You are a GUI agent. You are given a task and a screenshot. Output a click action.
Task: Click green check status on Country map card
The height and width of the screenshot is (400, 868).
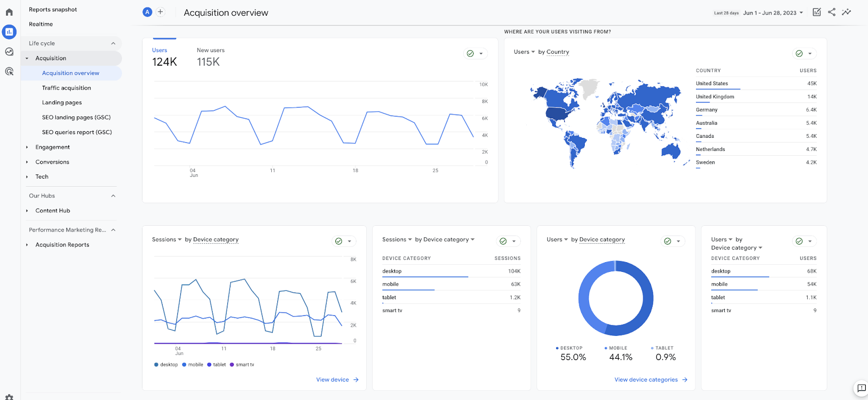[799, 53]
